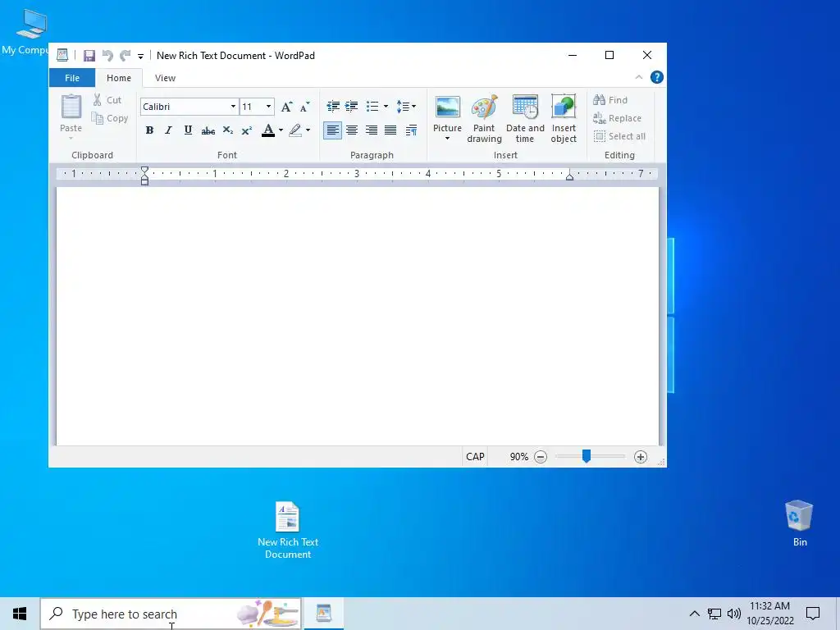
Task: Click the right indent ruler marker
Action: (569, 176)
